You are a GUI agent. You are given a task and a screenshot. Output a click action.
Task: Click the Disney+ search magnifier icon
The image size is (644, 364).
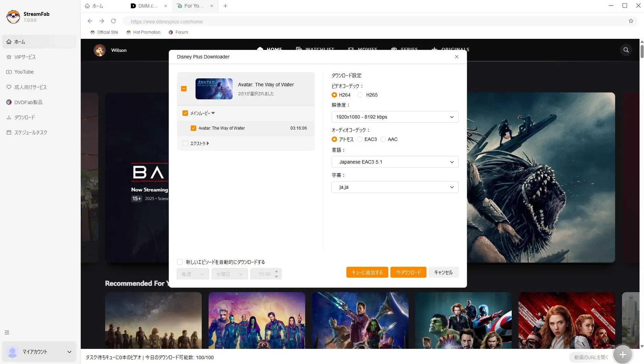click(626, 50)
